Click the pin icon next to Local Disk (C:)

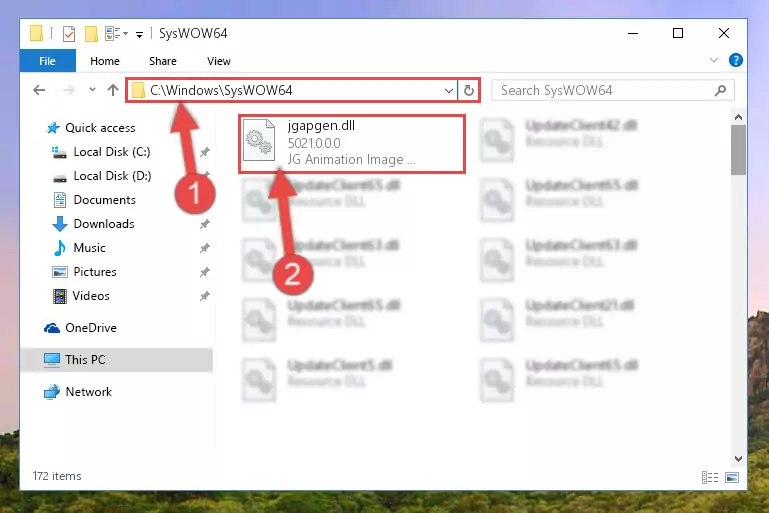pyautogui.click(x=205, y=152)
